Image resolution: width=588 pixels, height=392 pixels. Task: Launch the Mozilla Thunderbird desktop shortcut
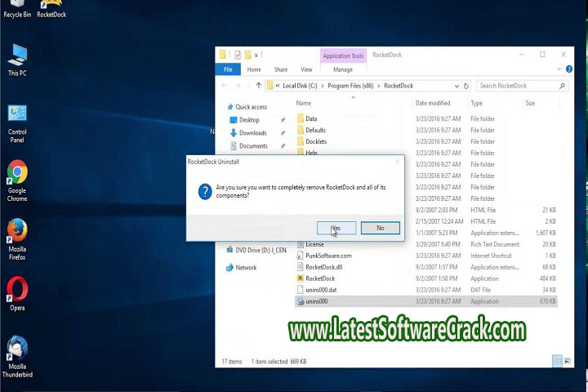[x=17, y=356]
